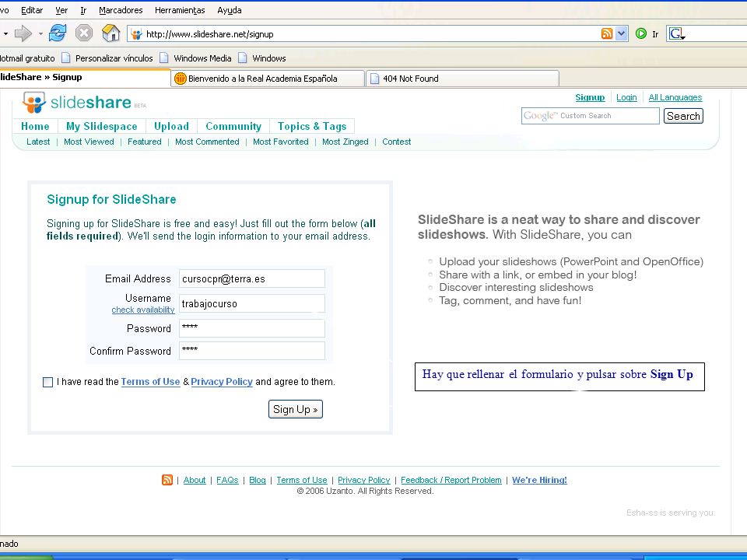This screenshot has height=560, width=747.
Task: Click the Google Custom Search field
Action: [591, 116]
